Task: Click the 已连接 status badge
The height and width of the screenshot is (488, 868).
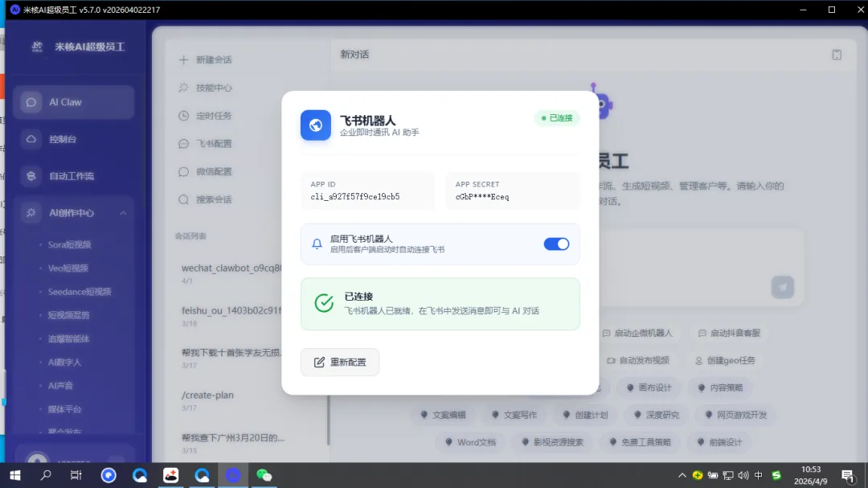Action: (557, 117)
